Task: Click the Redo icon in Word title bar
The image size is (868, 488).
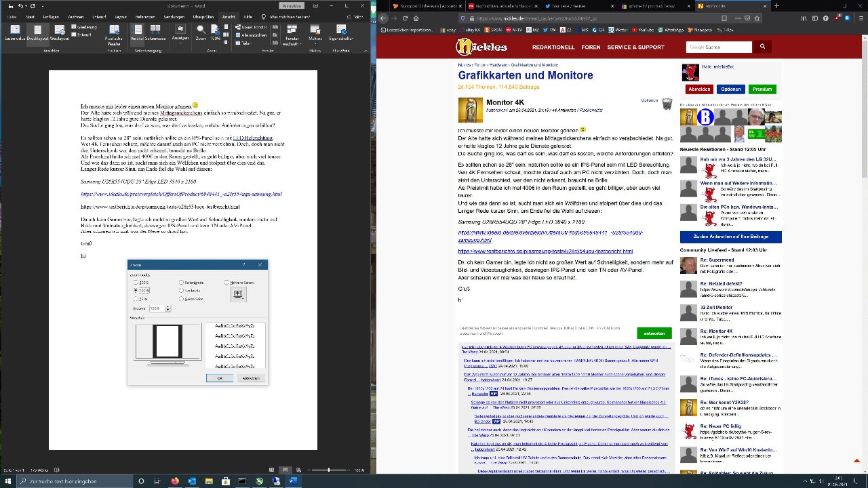Action: tap(33, 5)
